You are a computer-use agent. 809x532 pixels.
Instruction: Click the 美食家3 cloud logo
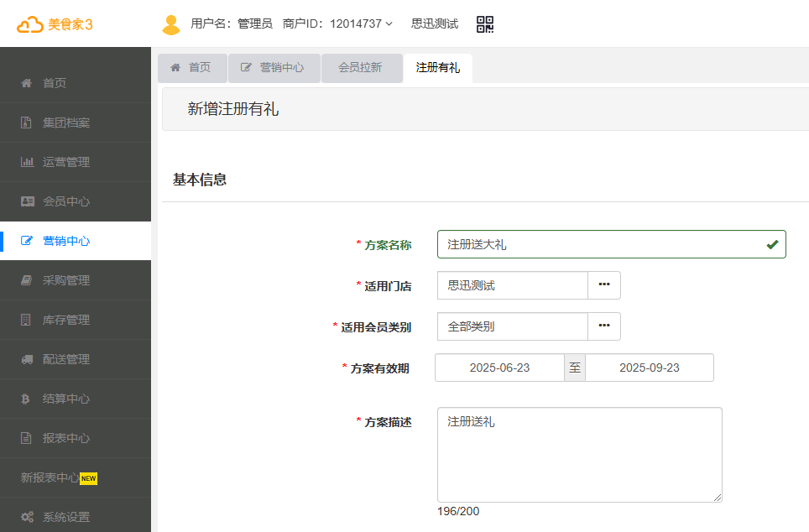point(55,24)
